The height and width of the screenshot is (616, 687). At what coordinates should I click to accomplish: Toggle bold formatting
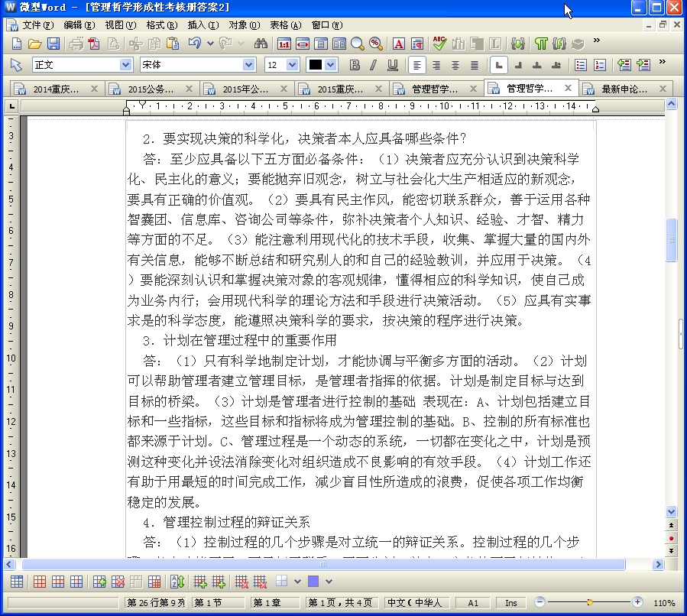(x=355, y=65)
